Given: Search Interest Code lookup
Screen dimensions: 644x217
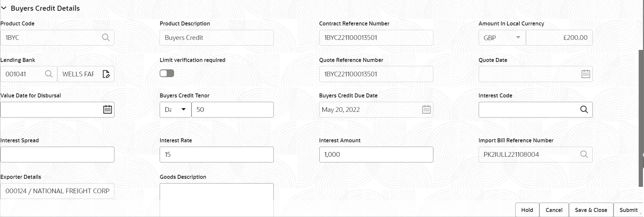Looking at the screenshot, I should pos(584,110).
